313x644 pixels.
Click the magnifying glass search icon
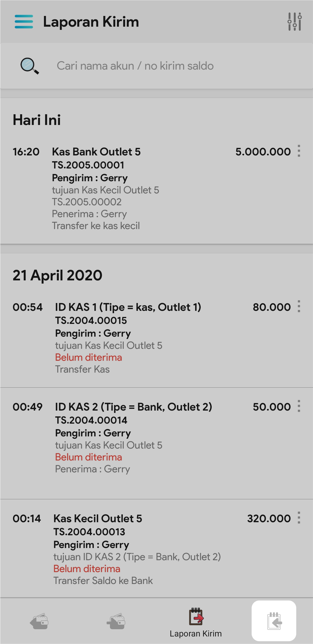pos(30,66)
